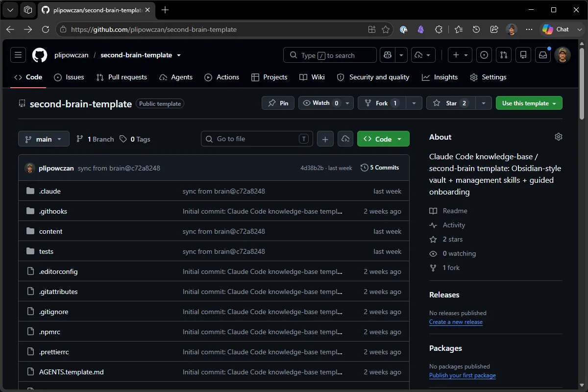This screenshot has width=588, height=392.
Task: Open the .gitattributes file
Action: click(58, 292)
